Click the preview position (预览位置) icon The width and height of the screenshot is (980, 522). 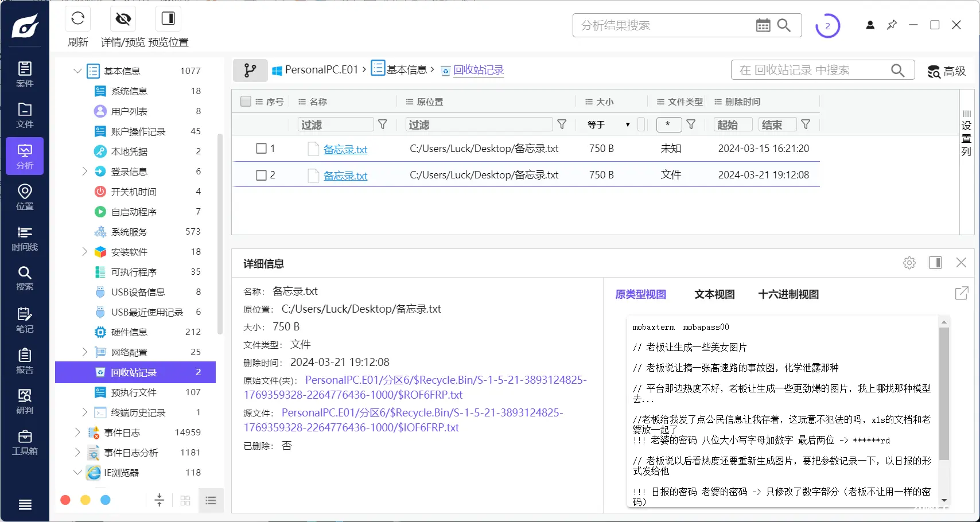pos(168,18)
